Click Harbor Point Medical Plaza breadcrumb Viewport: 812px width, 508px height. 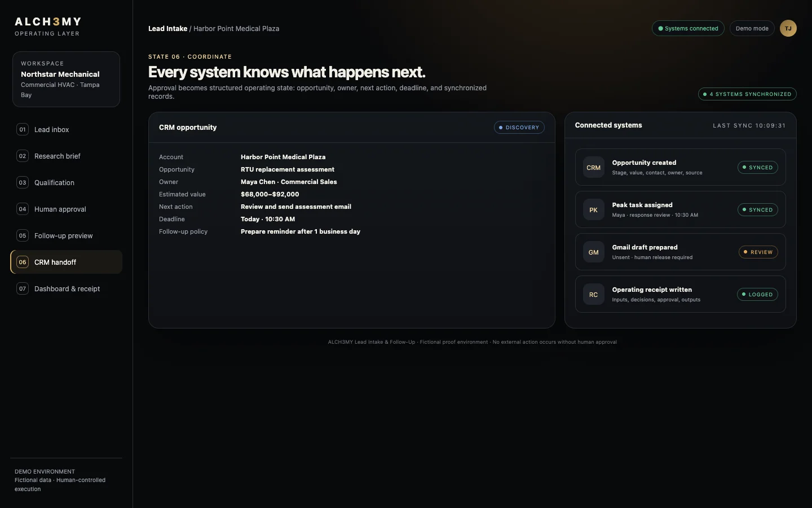click(x=236, y=29)
